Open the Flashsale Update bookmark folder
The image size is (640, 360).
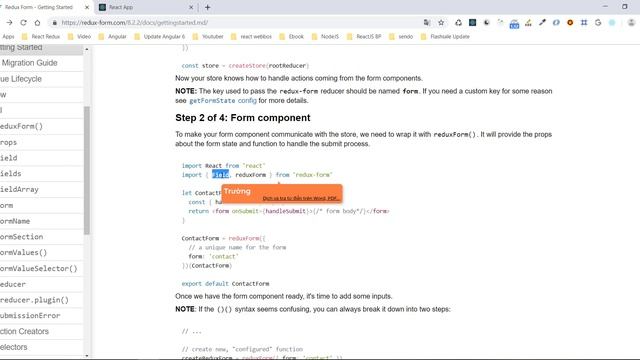(445, 37)
